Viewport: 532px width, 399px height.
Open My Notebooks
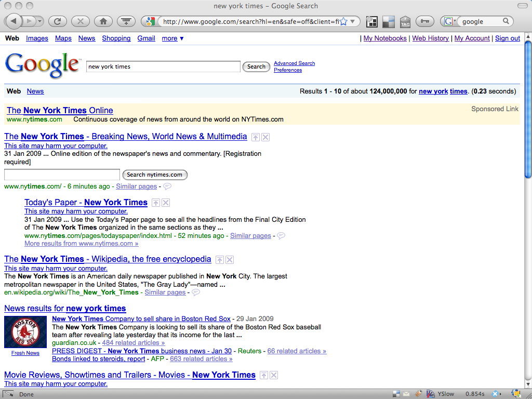pyautogui.click(x=385, y=38)
